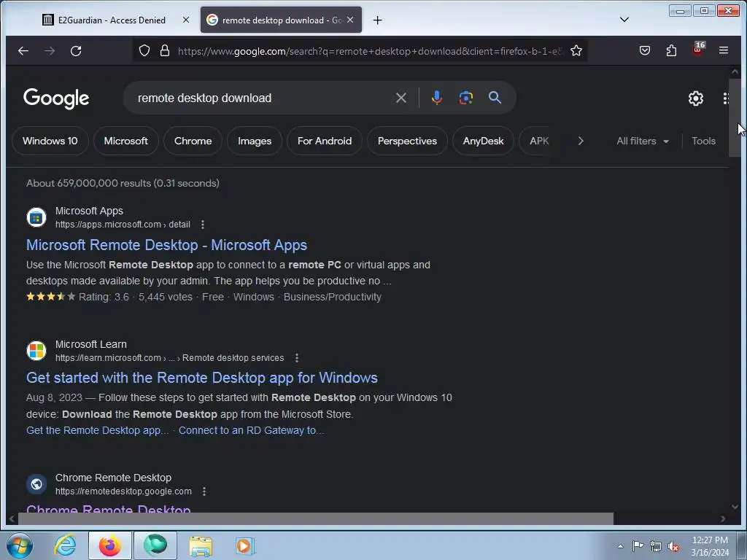
Task: Open Windows Media Player from taskbar
Action: 245,545
